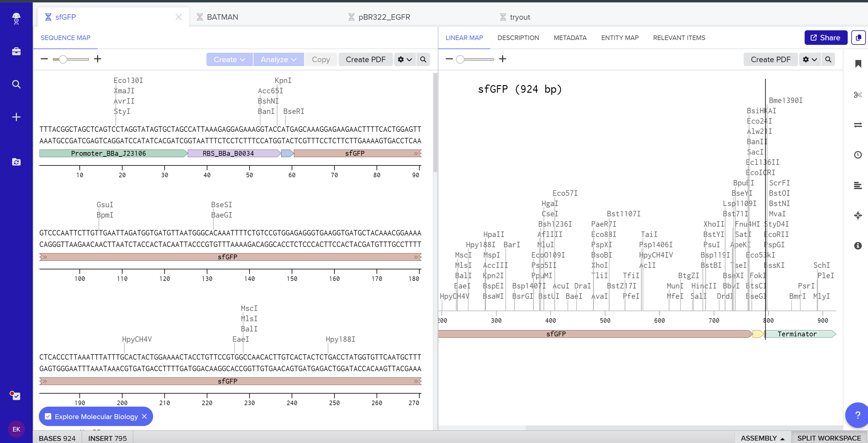Open the tasks checklist icon with notification

click(x=16, y=396)
